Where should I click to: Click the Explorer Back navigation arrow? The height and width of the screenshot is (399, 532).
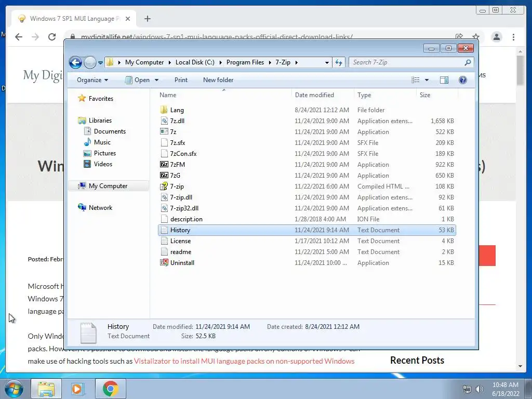point(75,62)
